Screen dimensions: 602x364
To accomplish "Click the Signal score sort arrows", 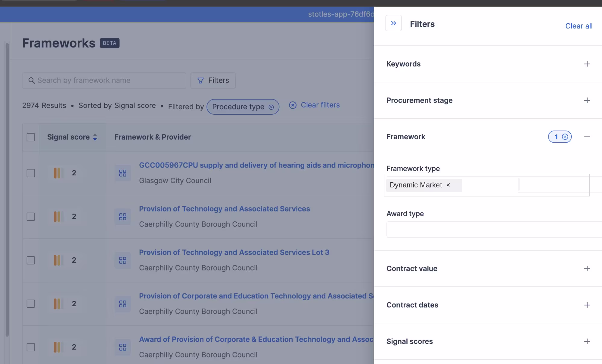I will [x=95, y=137].
